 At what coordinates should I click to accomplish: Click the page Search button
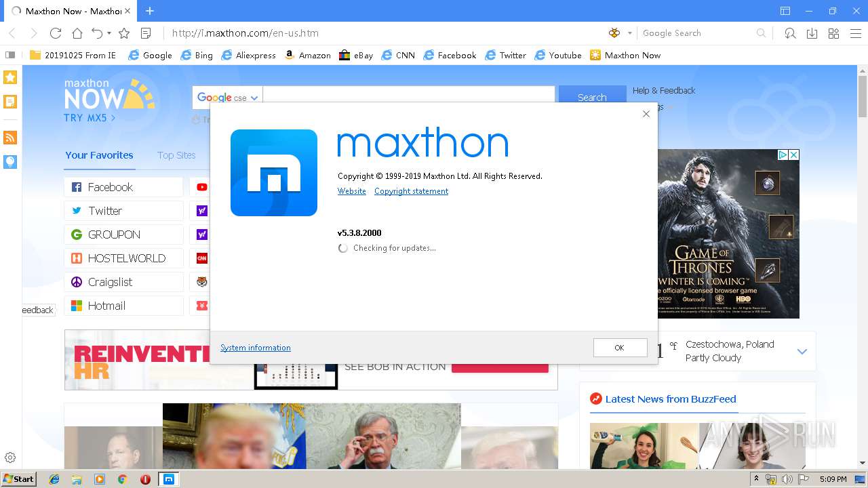click(x=592, y=97)
